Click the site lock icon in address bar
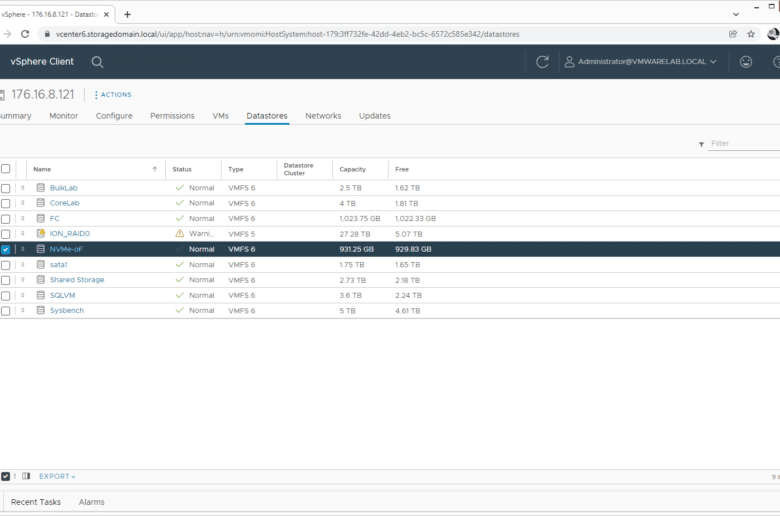 pos(47,34)
